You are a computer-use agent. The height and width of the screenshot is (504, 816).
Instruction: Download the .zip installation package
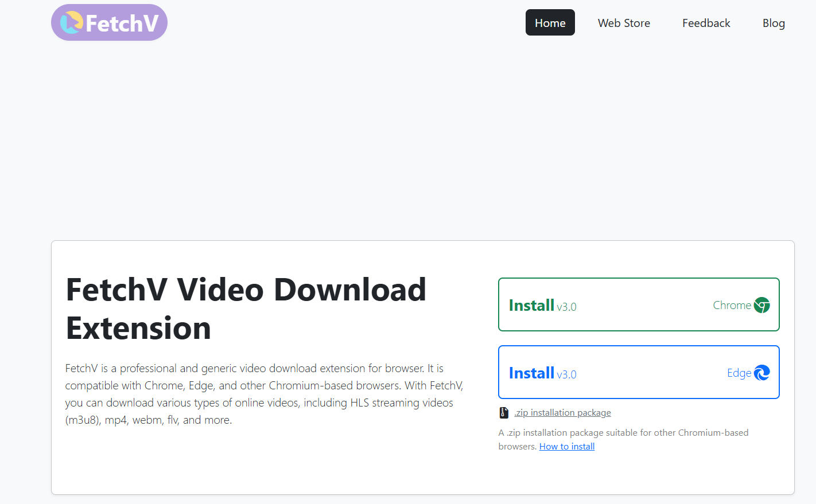click(562, 412)
